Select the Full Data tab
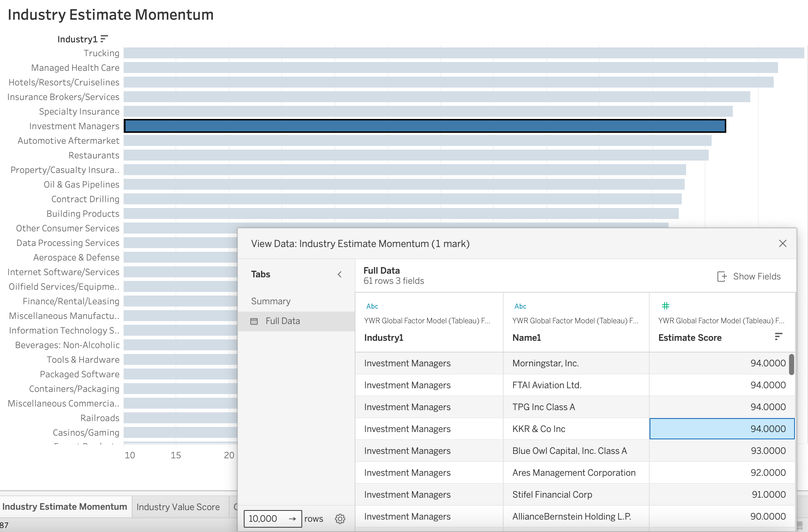The height and width of the screenshot is (532, 808). click(296, 321)
